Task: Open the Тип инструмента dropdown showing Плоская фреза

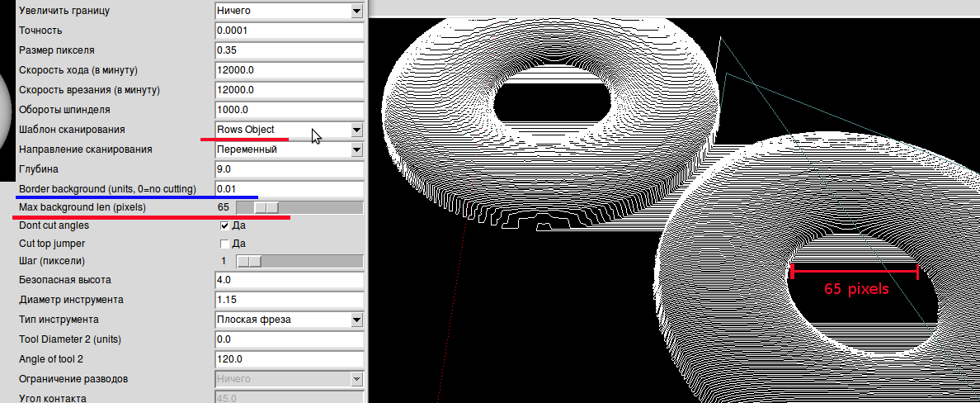Action: point(289,320)
